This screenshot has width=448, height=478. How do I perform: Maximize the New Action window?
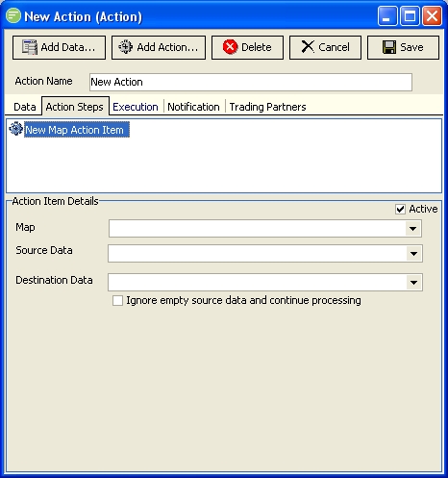411,16
